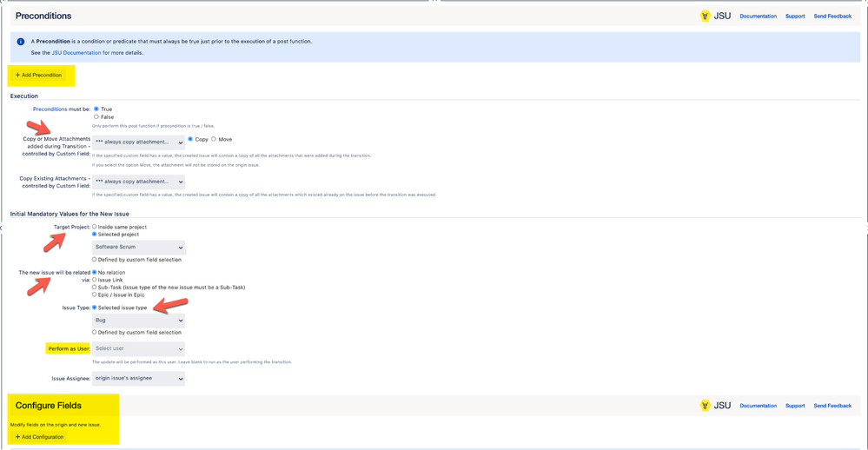868x450 pixels.
Task: Open Support link in Configure Fields header
Action: (x=795, y=406)
